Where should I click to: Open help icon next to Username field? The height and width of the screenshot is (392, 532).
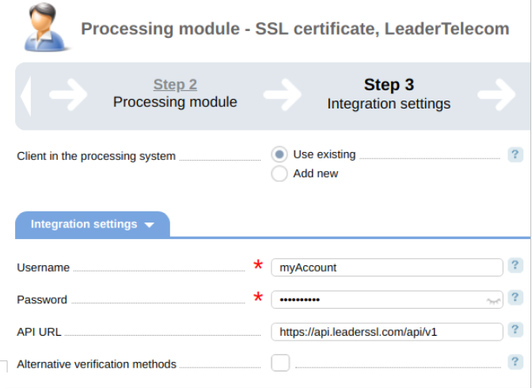515,266
